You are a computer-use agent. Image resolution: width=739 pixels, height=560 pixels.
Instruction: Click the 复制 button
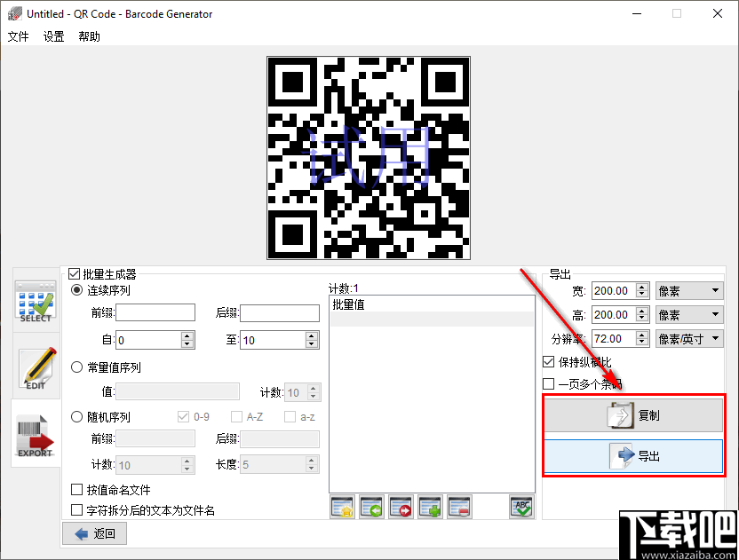(x=633, y=414)
